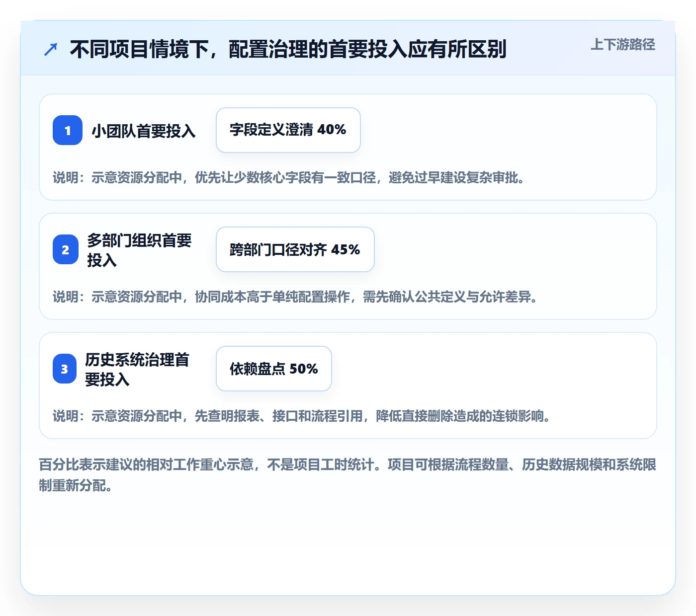
Task: Click the light blue header bar area
Action: (348, 48)
